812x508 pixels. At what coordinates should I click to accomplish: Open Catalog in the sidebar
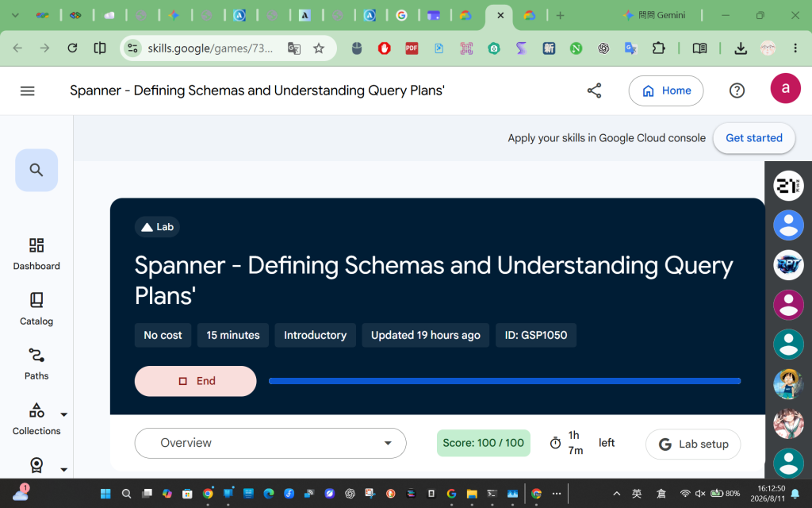pos(36,309)
